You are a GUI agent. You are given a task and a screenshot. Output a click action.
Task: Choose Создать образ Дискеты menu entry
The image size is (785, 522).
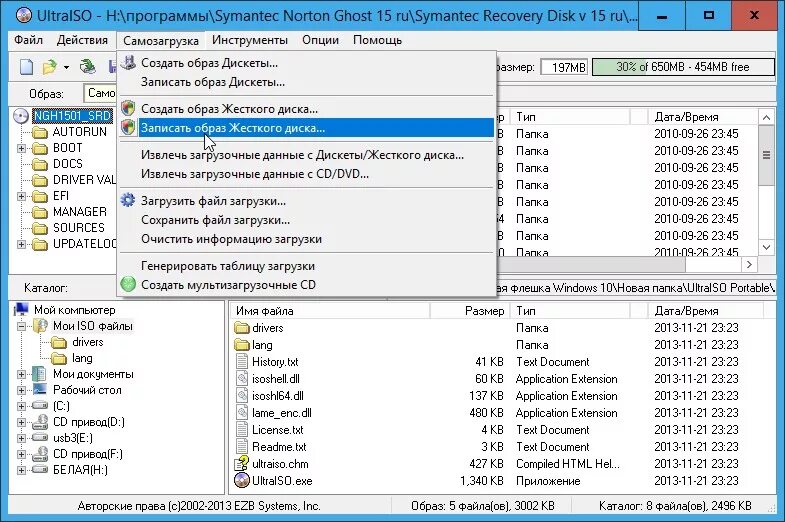(x=306, y=63)
